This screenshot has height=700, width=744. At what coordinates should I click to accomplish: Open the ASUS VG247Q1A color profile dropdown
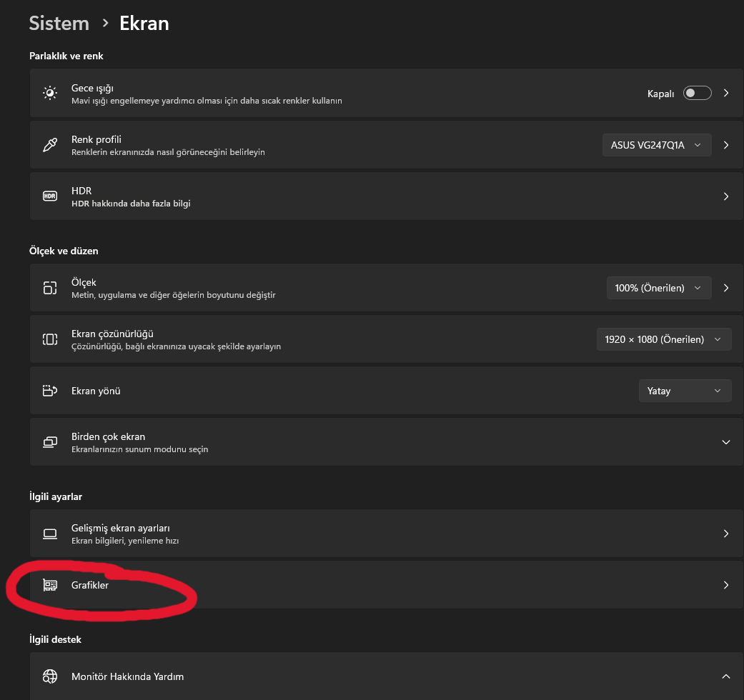[x=657, y=145]
